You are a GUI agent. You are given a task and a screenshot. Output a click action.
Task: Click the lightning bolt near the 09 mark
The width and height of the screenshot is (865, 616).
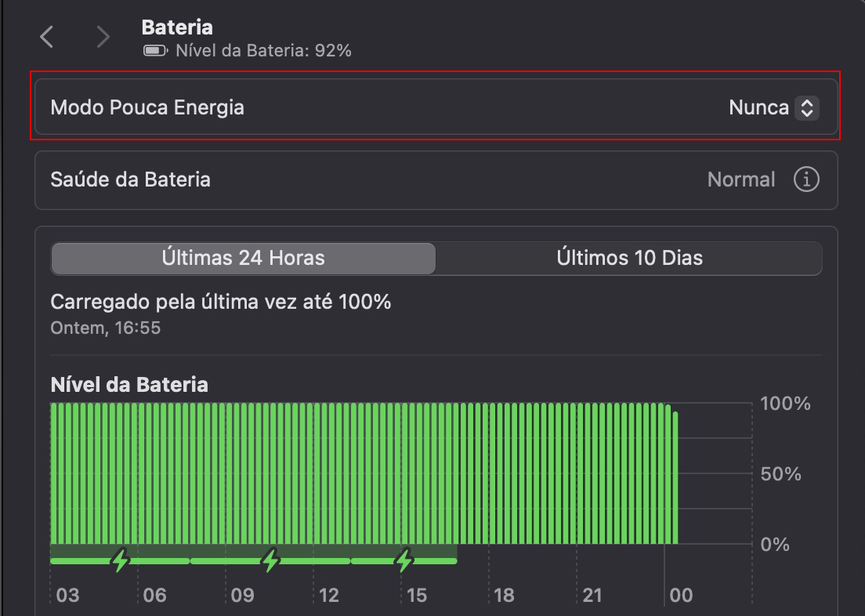click(x=270, y=560)
